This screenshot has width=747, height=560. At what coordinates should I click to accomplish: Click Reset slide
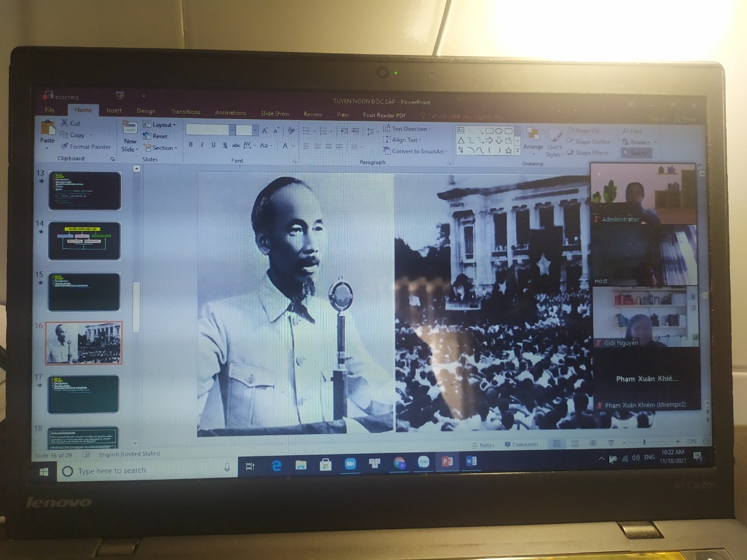[155, 136]
